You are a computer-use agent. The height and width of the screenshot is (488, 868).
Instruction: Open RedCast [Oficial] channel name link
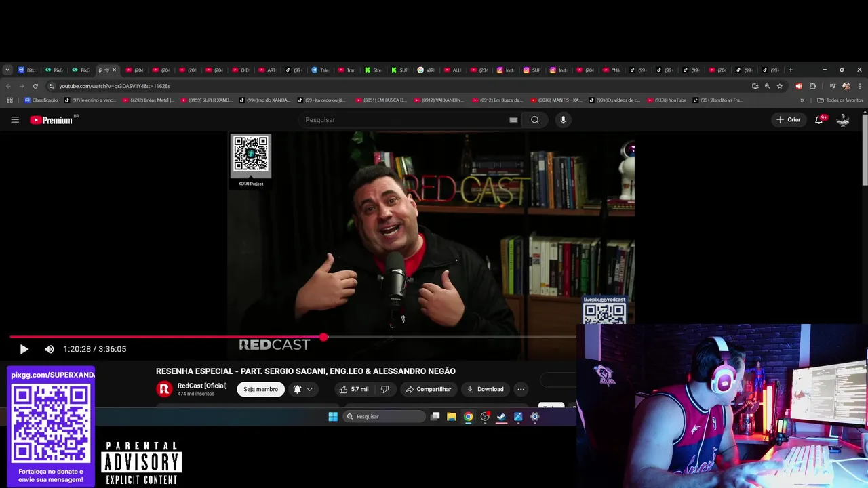pos(202,386)
